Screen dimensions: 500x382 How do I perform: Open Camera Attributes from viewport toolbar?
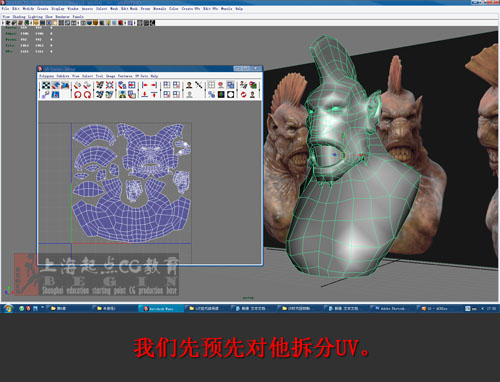tap(14, 23)
